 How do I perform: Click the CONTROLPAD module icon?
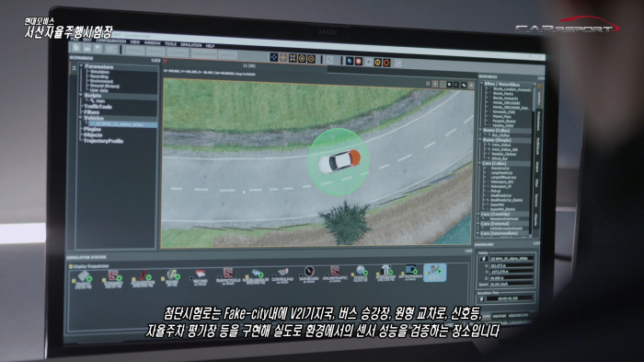coord(282,274)
